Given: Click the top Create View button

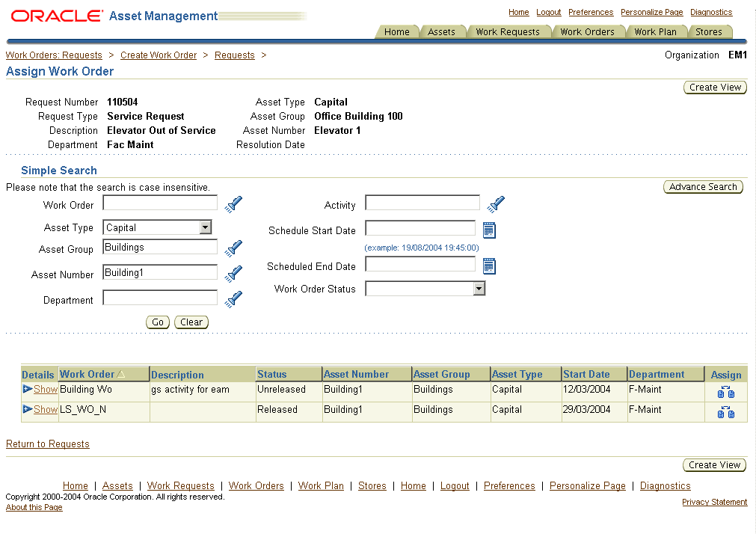Looking at the screenshot, I should [715, 88].
